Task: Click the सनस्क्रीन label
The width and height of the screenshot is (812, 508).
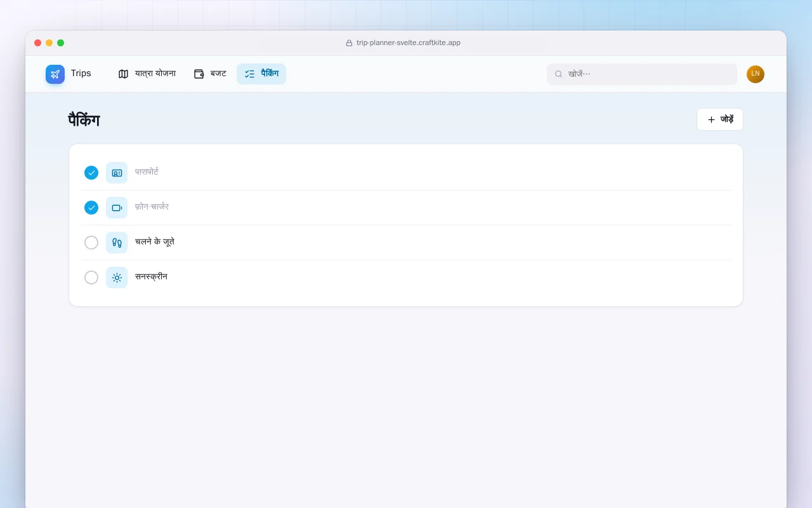Action: [x=151, y=277]
